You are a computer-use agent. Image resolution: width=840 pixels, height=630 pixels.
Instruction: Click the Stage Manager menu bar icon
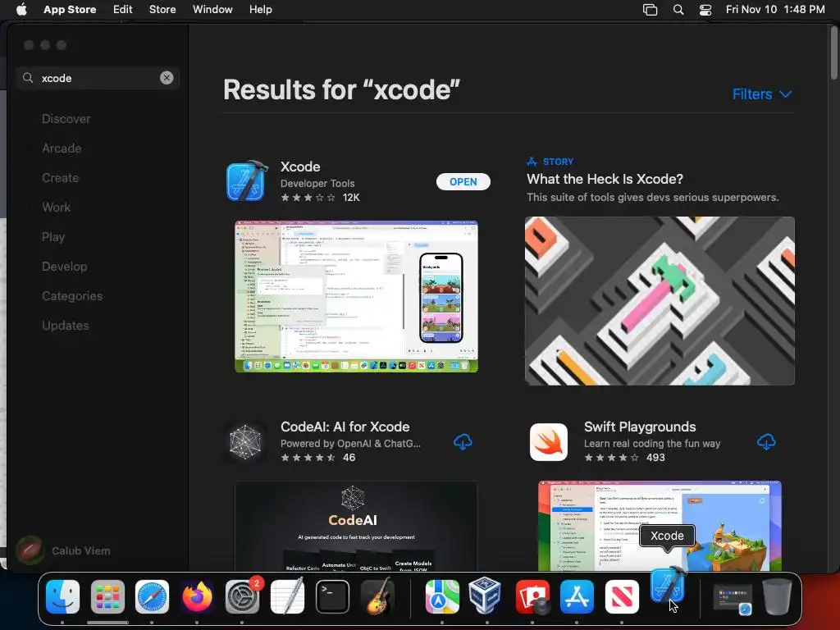(650, 9)
